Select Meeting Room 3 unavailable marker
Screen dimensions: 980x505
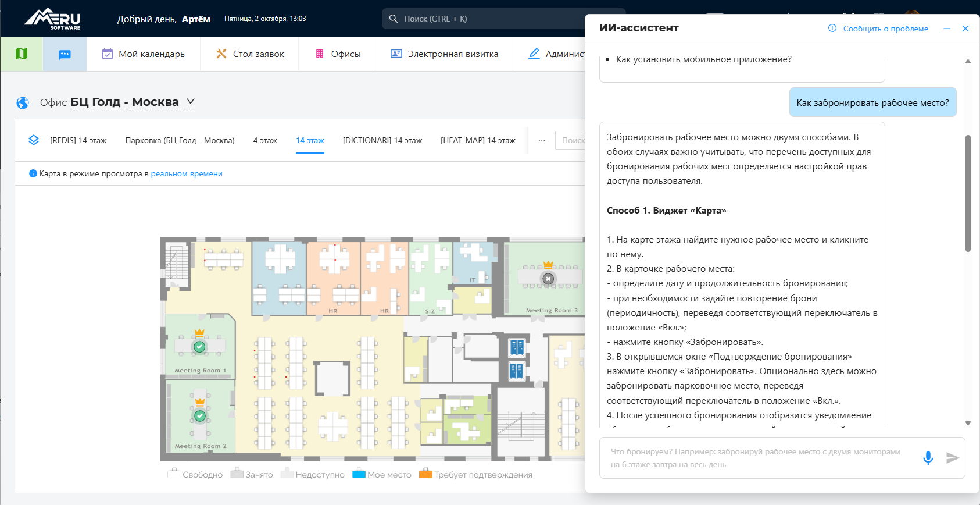click(x=548, y=279)
